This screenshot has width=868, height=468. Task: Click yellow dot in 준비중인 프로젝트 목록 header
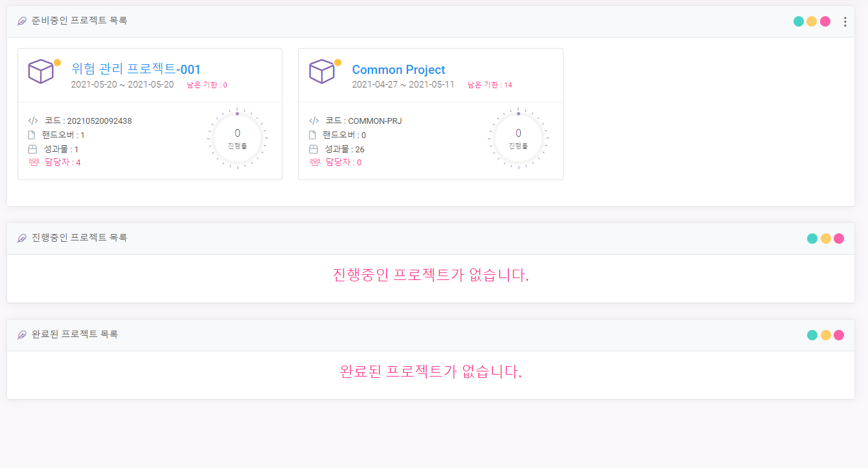point(812,21)
